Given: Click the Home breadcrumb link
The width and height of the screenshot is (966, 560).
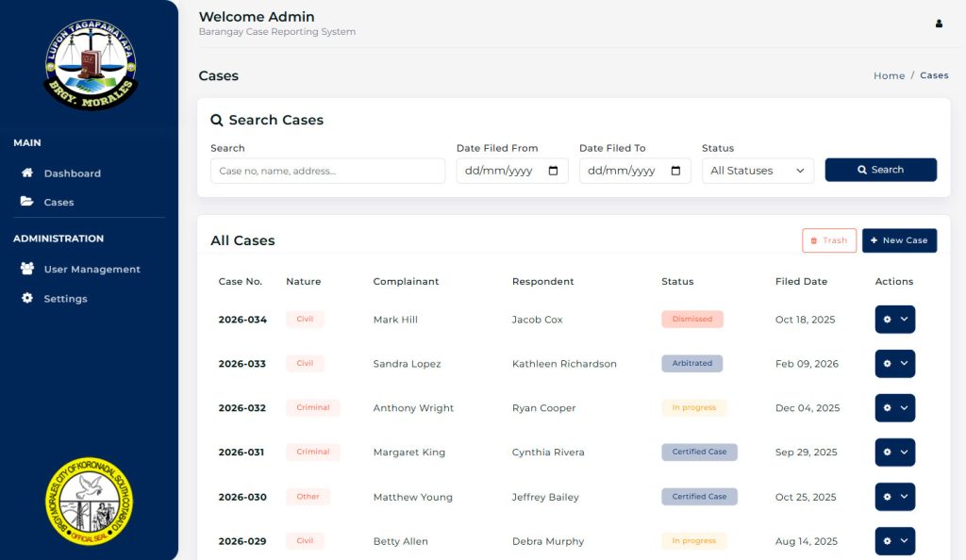Looking at the screenshot, I should pyautogui.click(x=889, y=75).
